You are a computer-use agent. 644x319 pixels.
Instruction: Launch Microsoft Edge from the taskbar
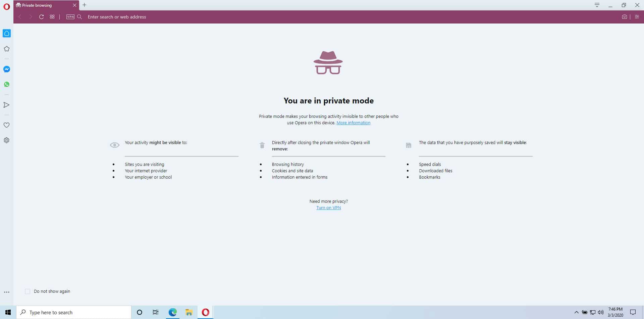tap(172, 312)
